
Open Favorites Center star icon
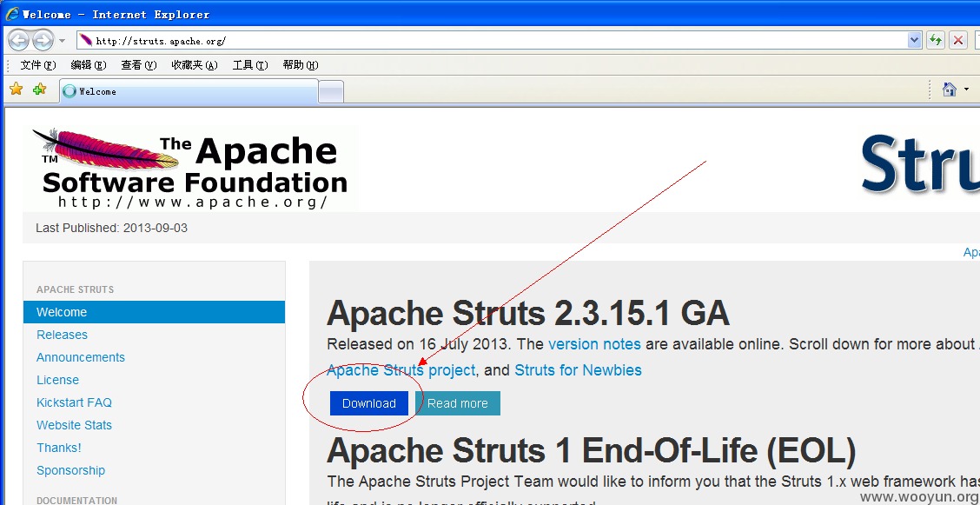17,90
